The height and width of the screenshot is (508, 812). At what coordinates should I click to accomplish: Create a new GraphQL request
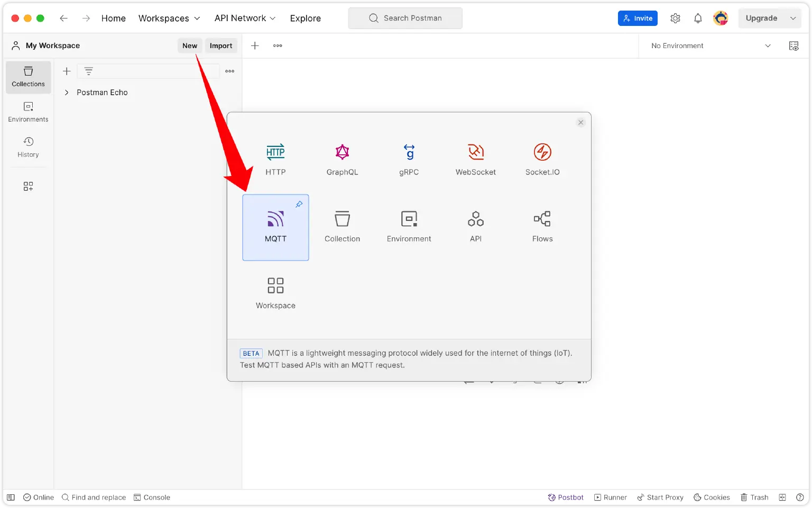pos(342,159)
